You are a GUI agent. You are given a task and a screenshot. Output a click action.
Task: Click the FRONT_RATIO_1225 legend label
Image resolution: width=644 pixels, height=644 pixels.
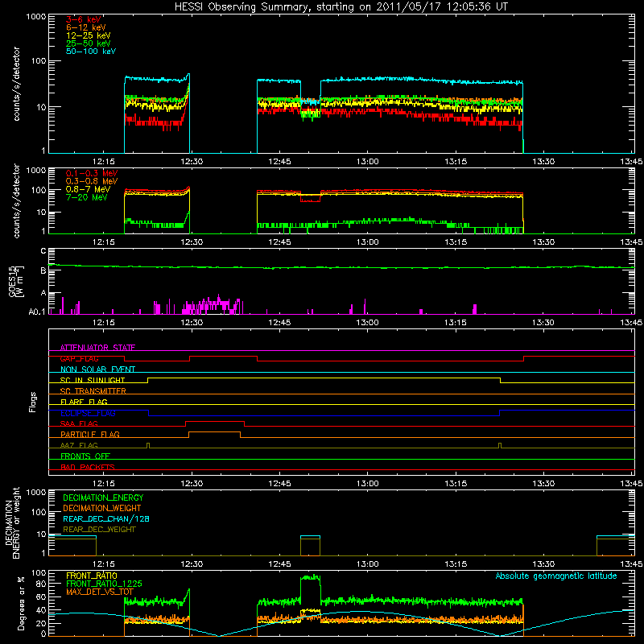pos(104,584)
